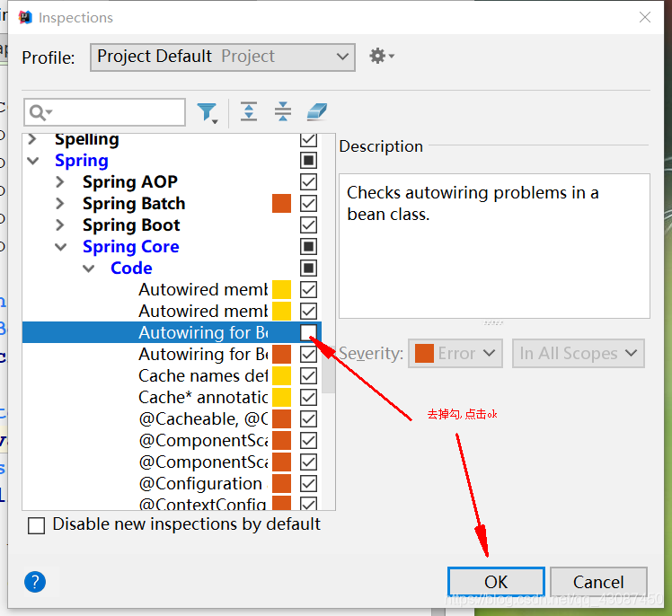
Task: Check the selected Autowiring for Bean checkbox
Action: coord(308,332)
